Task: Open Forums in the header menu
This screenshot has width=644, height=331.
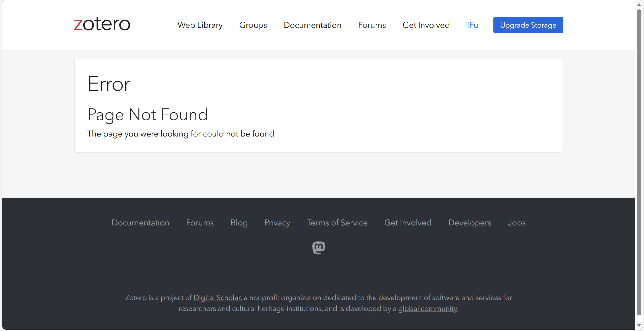Action: [372, 25]
